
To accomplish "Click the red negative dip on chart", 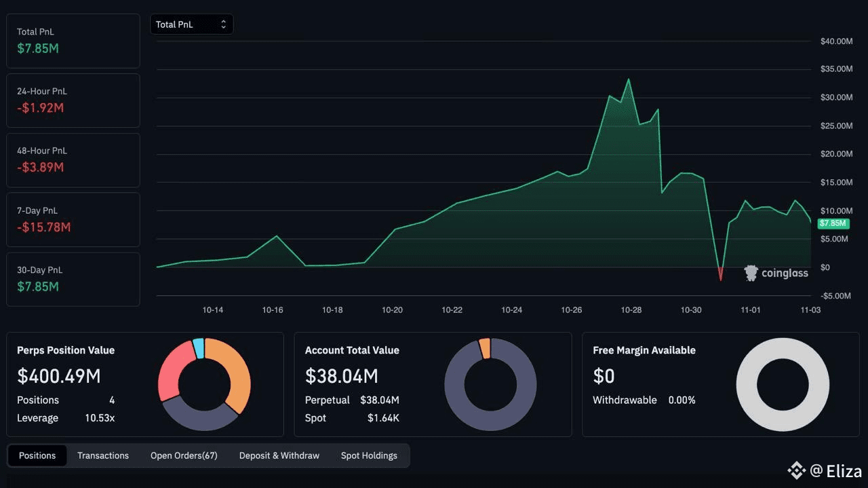I will coord(720,274).
